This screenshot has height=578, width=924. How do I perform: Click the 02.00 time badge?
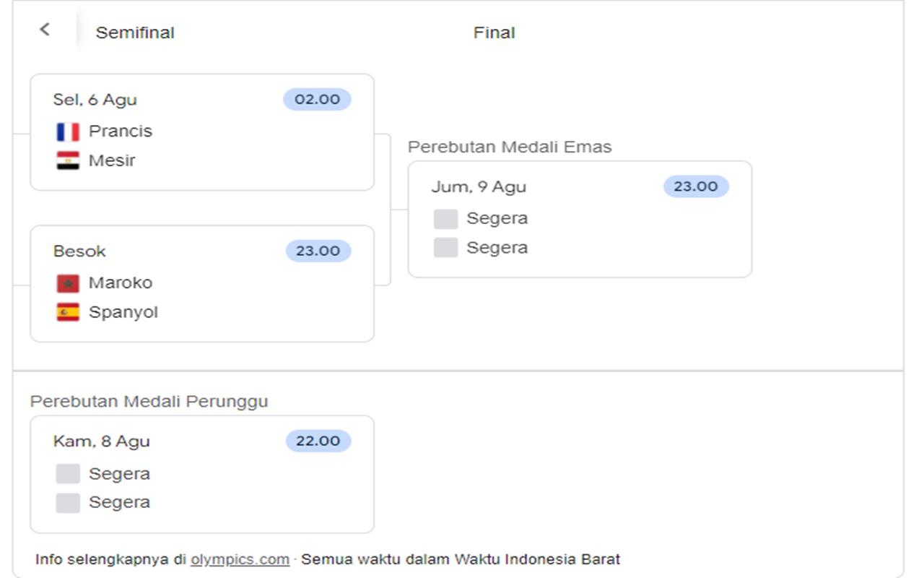pos(317,99)
